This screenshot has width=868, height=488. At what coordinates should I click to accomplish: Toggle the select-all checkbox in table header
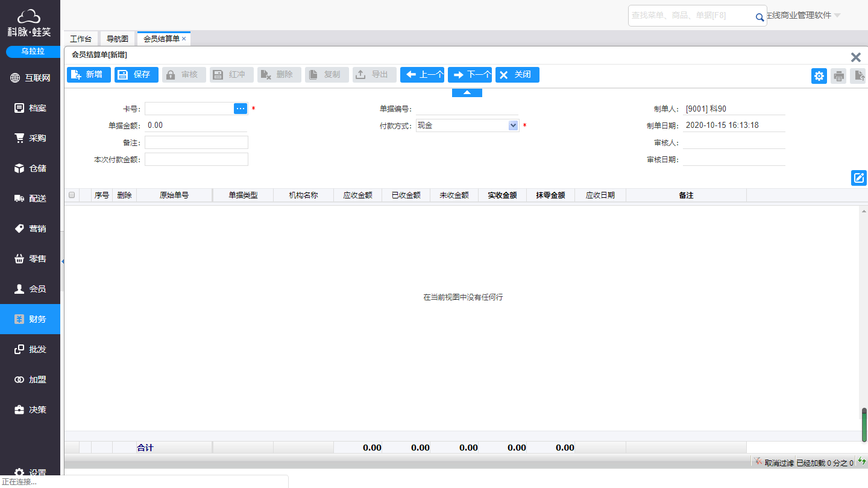pos(72,195)
